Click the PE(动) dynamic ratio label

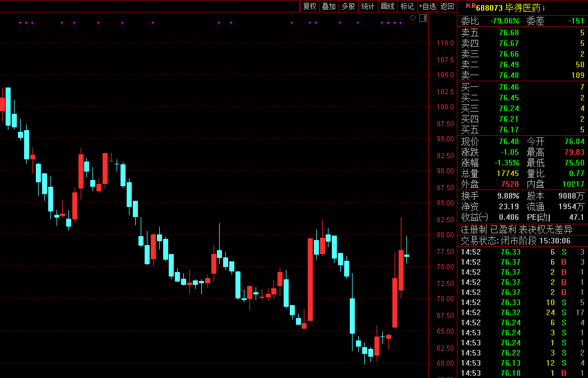(538, 217)
